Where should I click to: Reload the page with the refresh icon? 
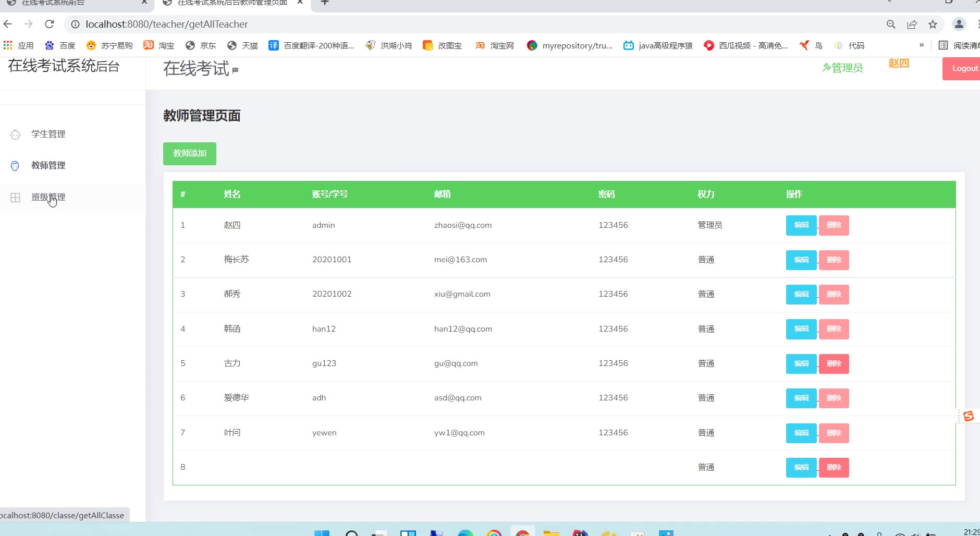tap(50, 24)
